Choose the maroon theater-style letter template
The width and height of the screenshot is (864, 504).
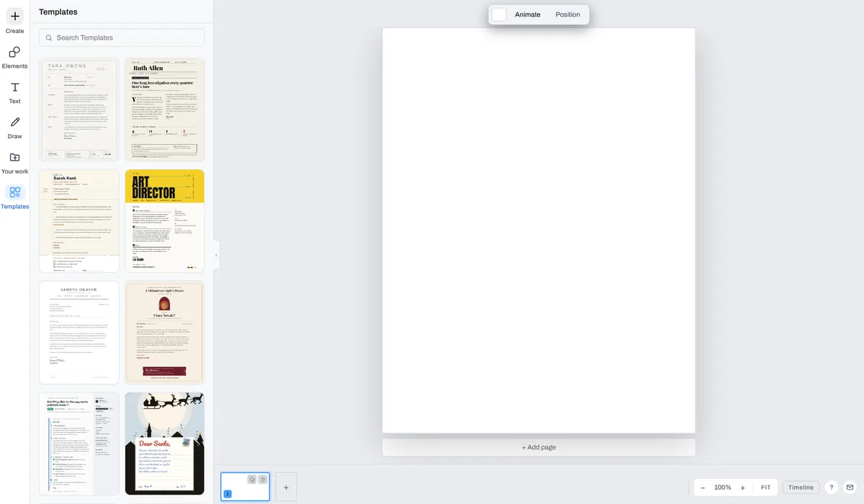[x=165, y=333]
